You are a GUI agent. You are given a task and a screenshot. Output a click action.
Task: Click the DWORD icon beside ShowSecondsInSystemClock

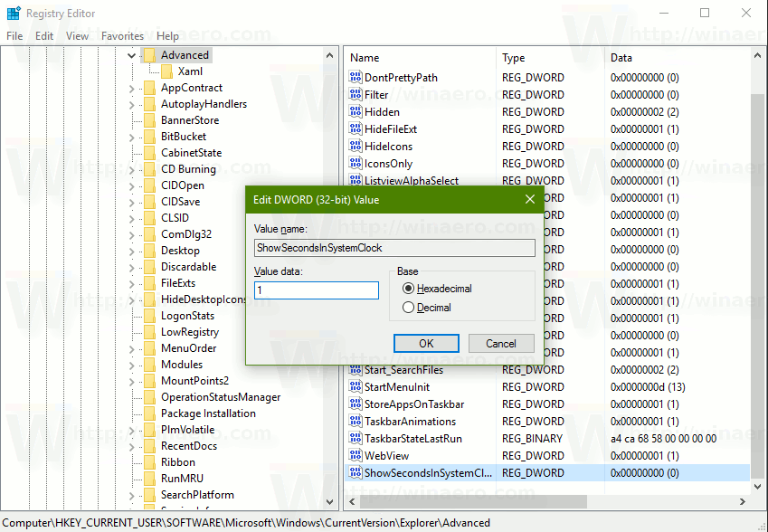[355, 473]
